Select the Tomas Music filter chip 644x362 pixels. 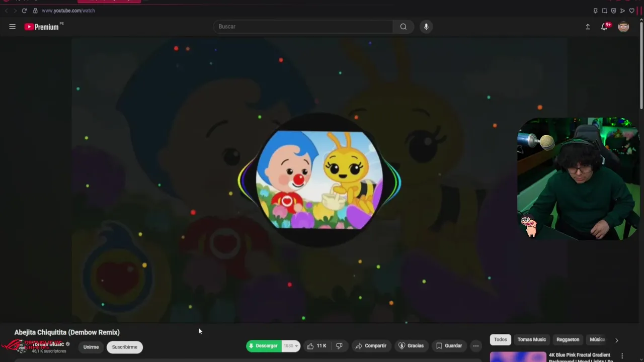[x=532, y=339]
